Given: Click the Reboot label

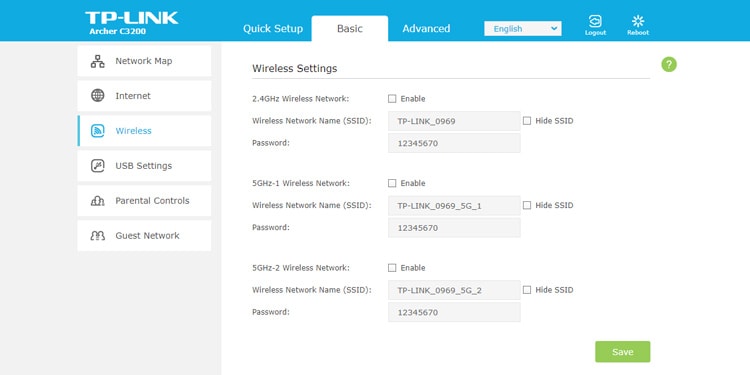Looking at the screenshot, I should tap(638, 33).
